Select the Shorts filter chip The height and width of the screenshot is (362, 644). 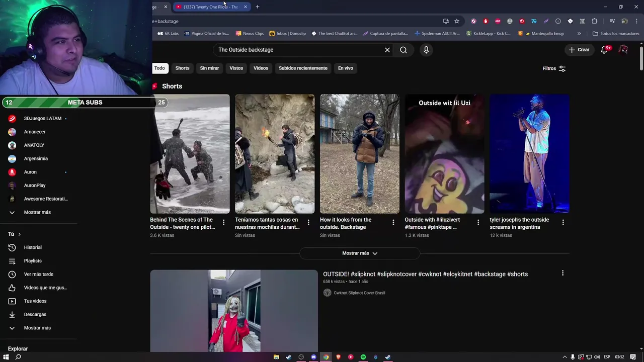[182, 68]
